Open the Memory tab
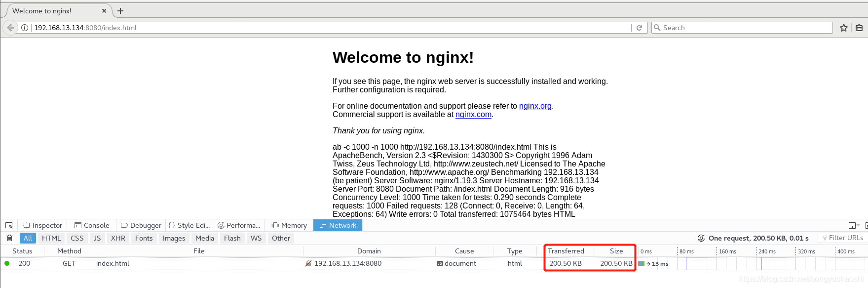This screenshot has width=868, height=288. pyautogui.click(x=289, y=225)
